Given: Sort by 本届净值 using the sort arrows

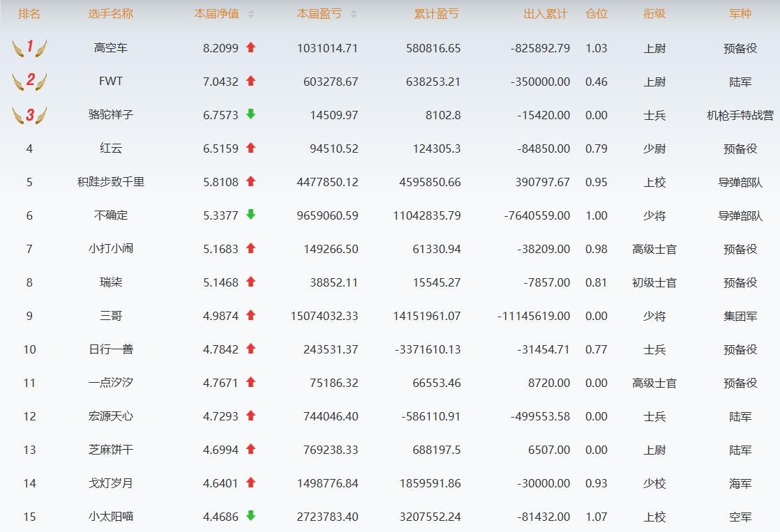Looking at the screenshot, I should (251, 14).
